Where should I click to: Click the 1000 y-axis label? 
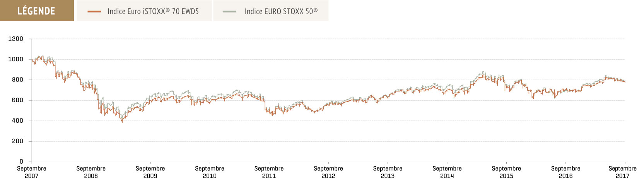[x=15, y=59]
